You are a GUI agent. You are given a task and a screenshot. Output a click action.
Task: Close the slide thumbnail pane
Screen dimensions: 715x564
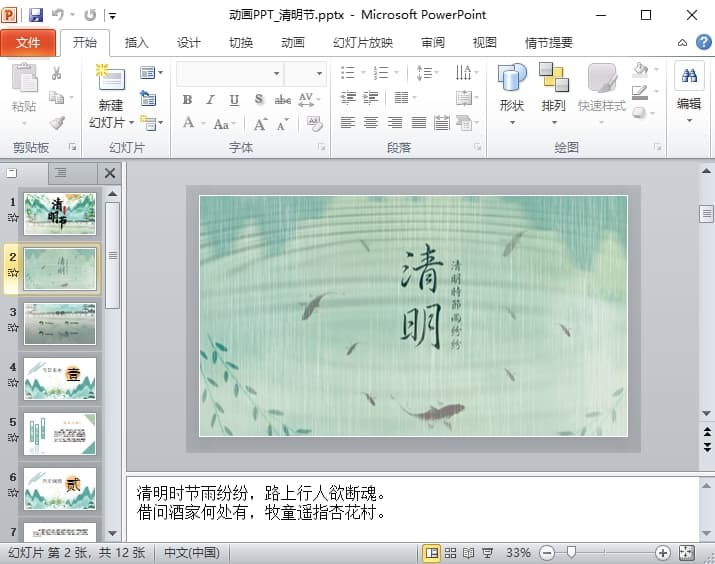pyautogui.click(x=110, y=173)
